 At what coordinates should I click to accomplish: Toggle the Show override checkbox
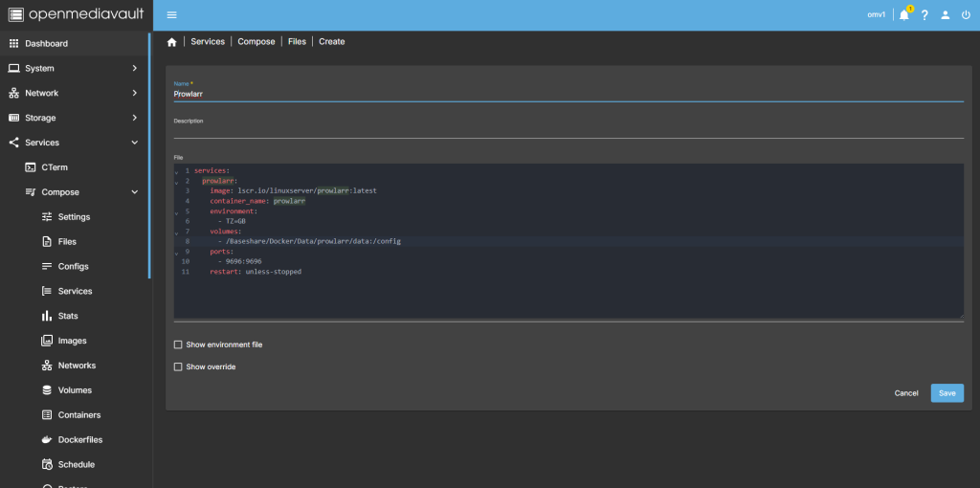pos(178,366)
